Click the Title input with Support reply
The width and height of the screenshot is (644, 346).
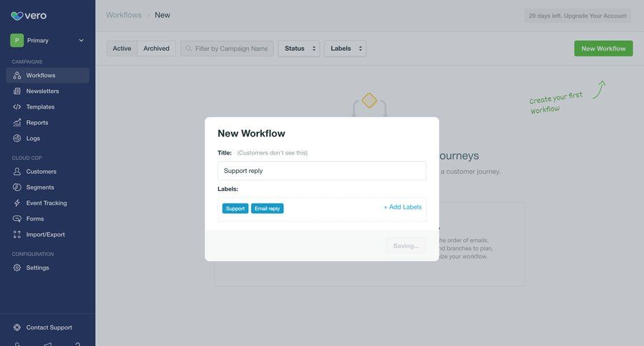[321, 171]
